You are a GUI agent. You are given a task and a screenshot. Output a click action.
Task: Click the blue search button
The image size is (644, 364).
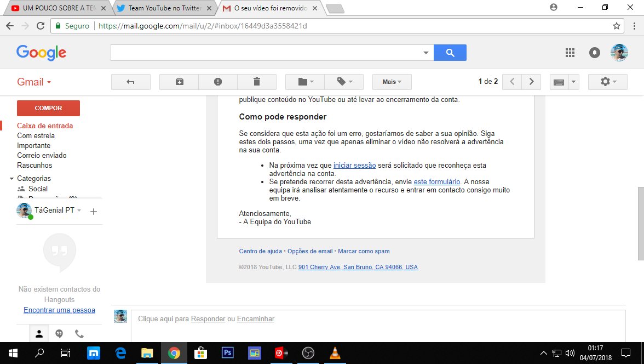(x=450, y=53)
